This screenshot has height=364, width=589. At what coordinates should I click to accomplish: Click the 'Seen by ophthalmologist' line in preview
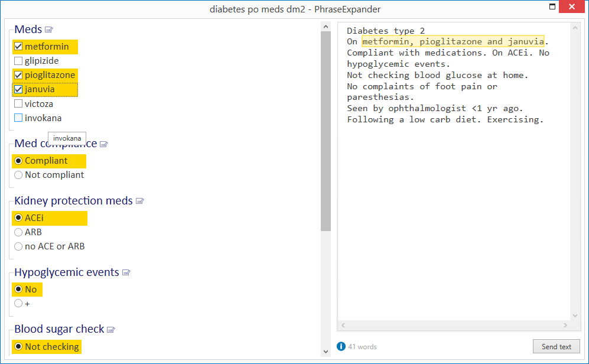[435, 109]
